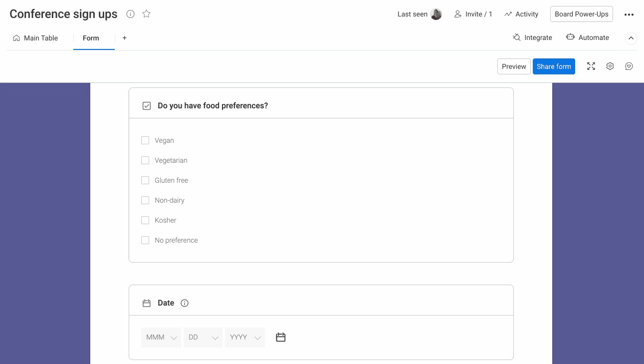Open the board info icon beside the title
644x364 pixels.
coord(131,14)
